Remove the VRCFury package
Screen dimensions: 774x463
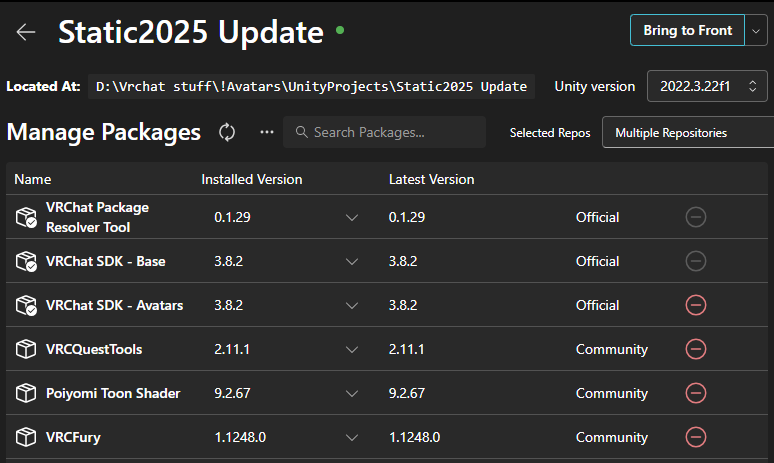(696, 437)
